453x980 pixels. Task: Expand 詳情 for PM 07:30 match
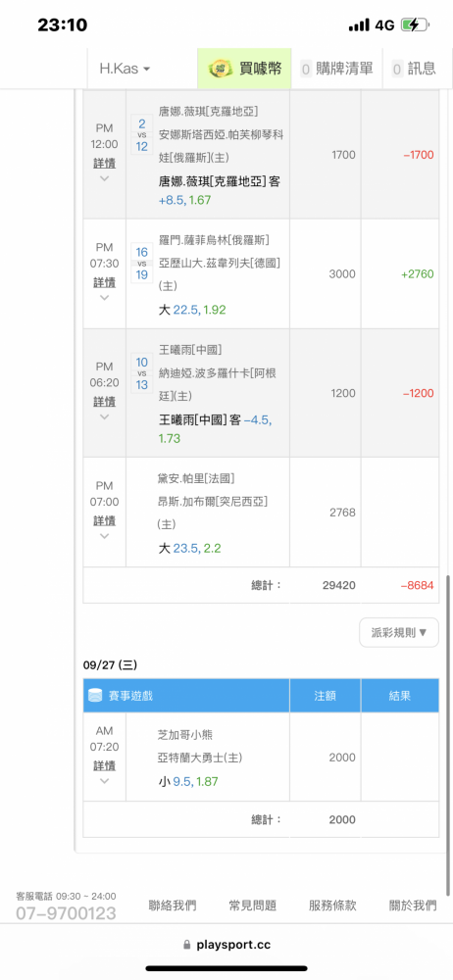tap(105, 283)
